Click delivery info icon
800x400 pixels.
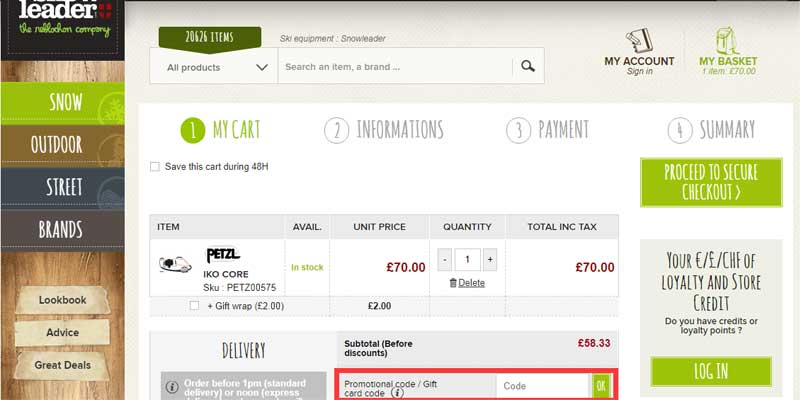point(172,387)
